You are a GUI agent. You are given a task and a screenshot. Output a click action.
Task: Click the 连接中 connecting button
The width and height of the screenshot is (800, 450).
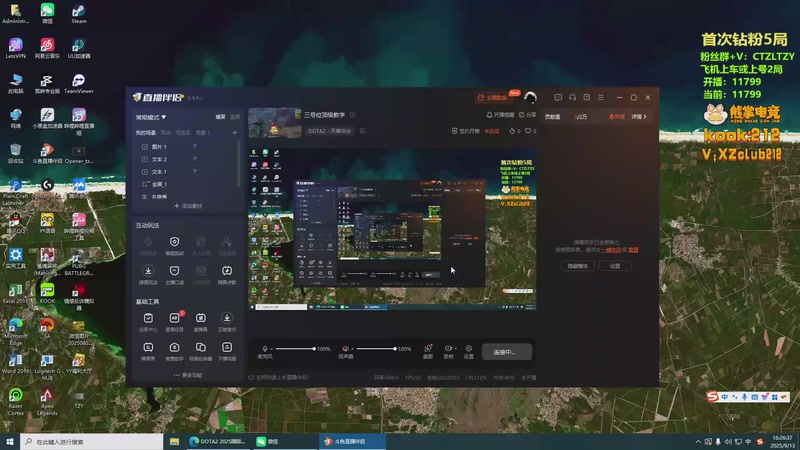[x=506, y=352]
